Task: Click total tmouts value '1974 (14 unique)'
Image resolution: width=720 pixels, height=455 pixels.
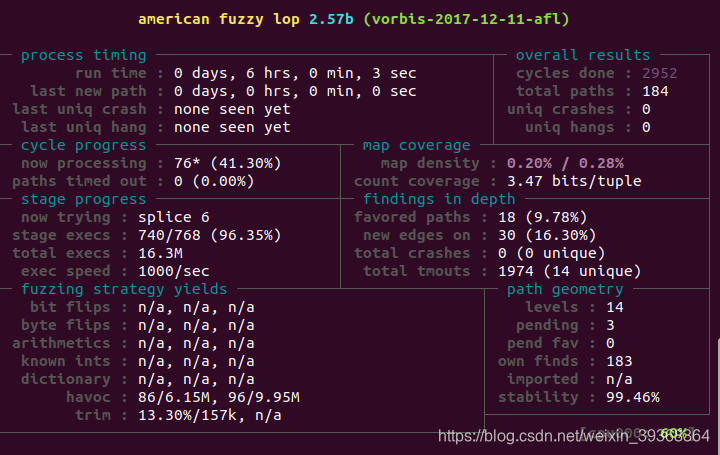Action: [570, 271]
